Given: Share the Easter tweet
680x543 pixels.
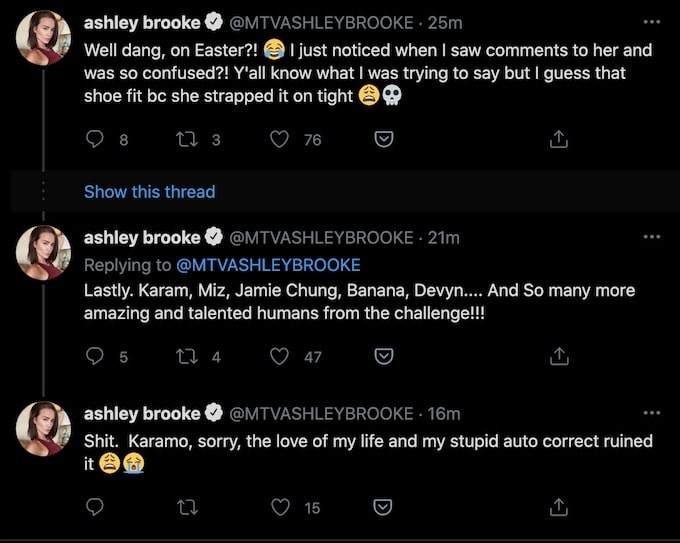Looking at the screenshot, I should pos(560,140).
